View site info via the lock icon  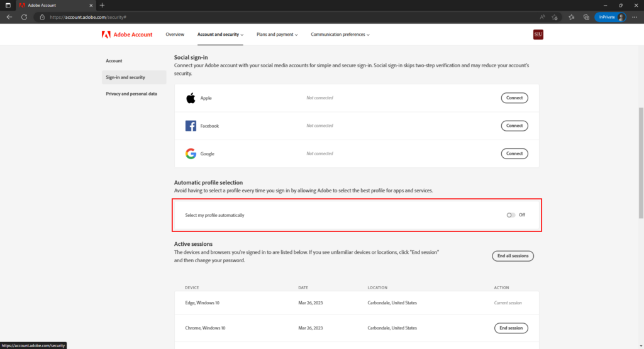tap(42, 17)
